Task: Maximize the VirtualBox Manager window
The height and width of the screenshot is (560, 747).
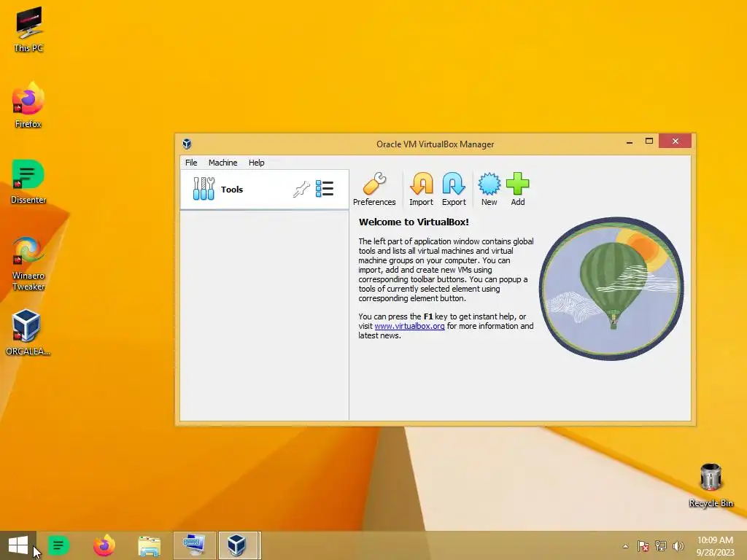Action: tap(649, 141)
